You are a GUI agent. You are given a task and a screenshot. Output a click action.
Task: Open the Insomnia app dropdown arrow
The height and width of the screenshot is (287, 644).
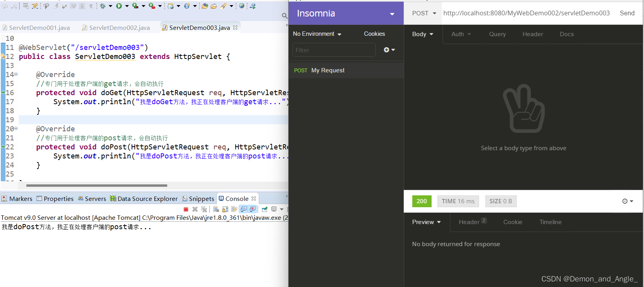click(392, 14)
